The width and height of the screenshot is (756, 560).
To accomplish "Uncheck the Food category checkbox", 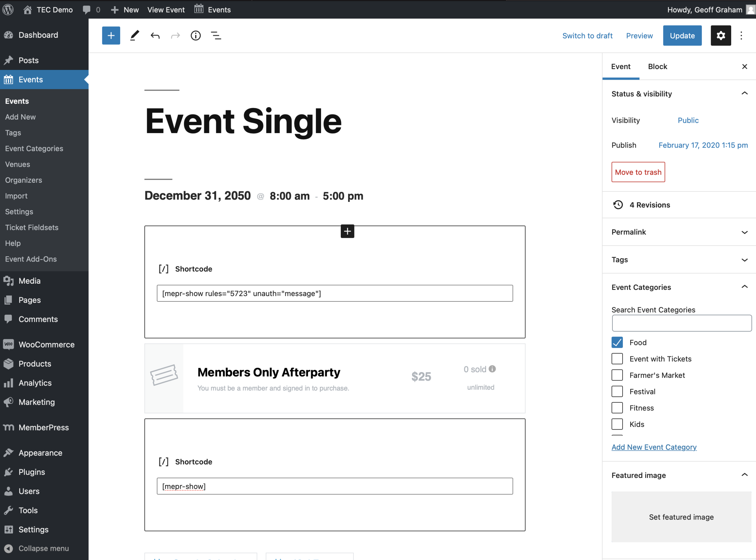I will click(617, 342).
